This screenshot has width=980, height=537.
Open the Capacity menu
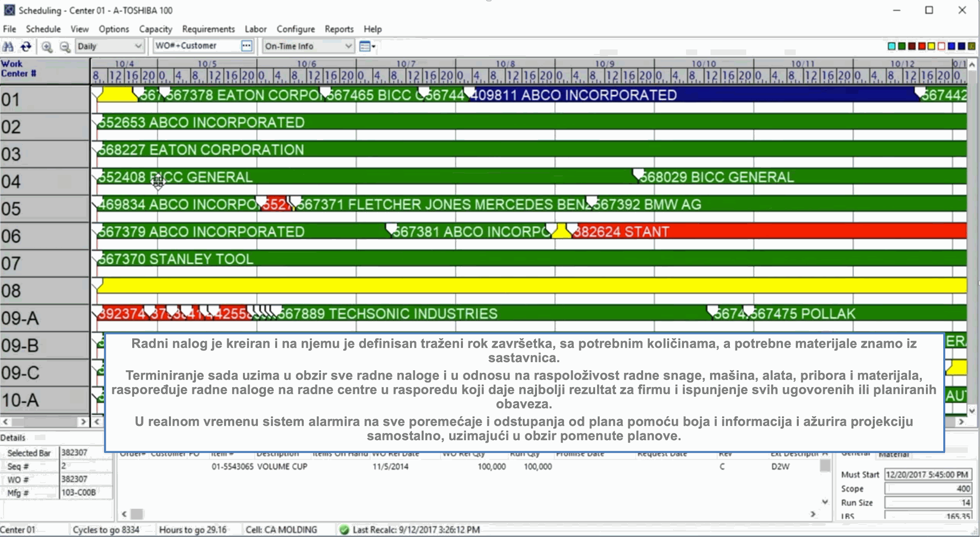tap(156, 29)
